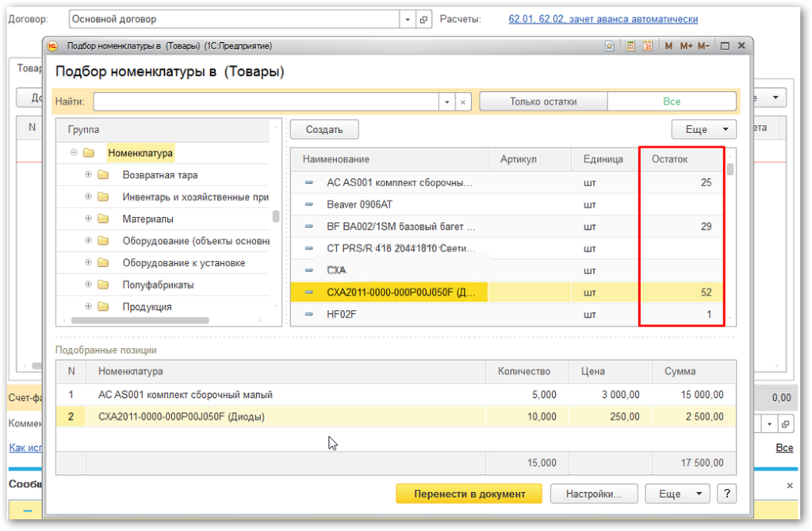Open the contract record via Договор open icon
The width and height of the screenshot is (812, 531).
(423, 19)
